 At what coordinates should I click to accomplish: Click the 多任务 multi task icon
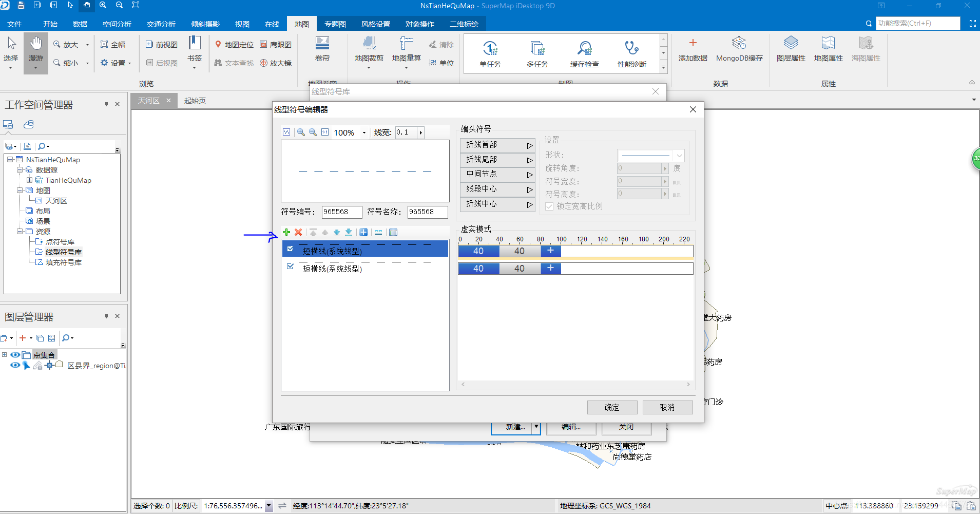[537, 54]
